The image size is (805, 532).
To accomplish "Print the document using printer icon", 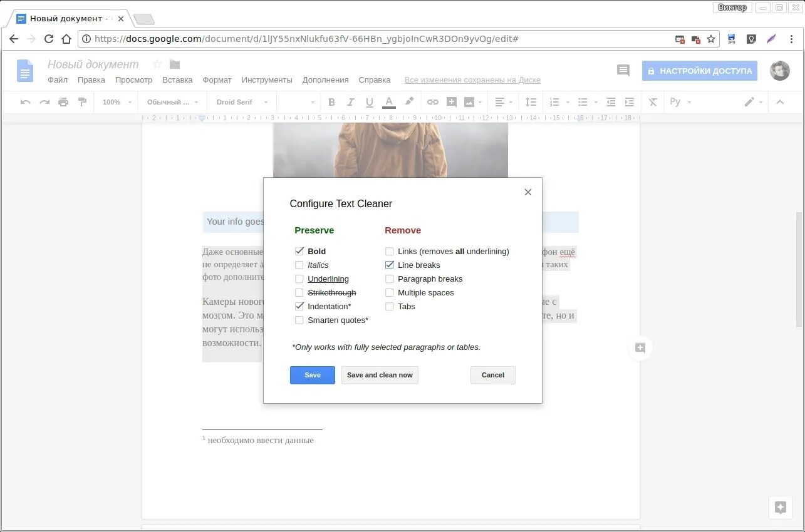I will [x=63, y=102].
